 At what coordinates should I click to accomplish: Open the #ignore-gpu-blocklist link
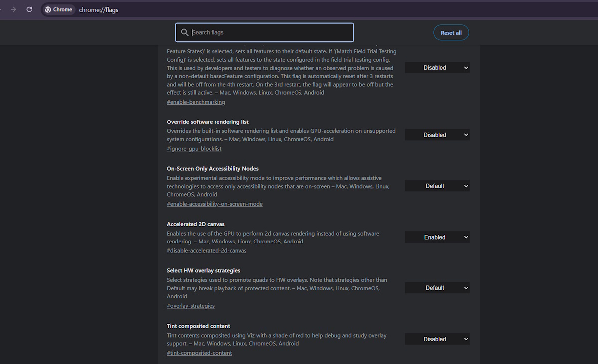pos(194,149)
